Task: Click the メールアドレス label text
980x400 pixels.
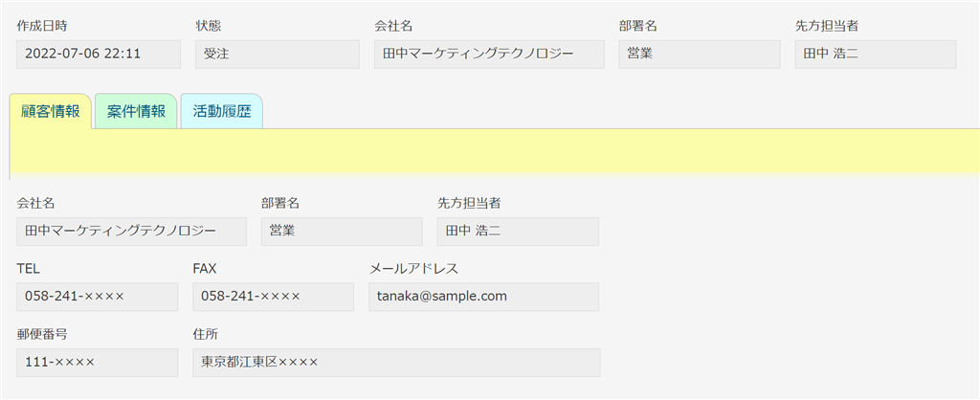Action: pyautogui.click(x=413, y=269)
